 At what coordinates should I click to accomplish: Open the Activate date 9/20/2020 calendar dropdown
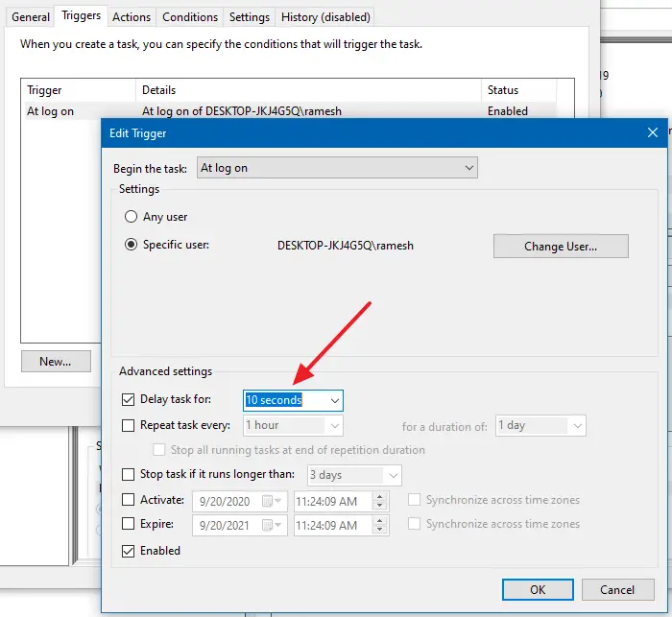[x=272, y=501]
